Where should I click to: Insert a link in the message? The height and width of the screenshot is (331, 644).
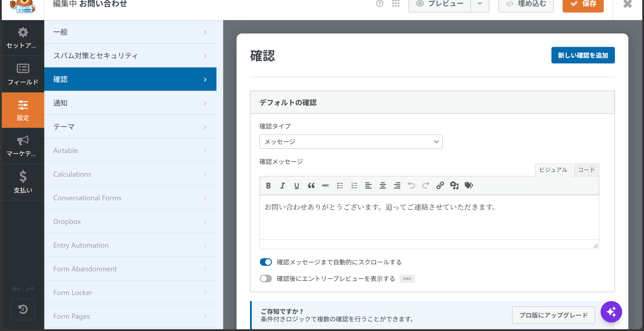pos(440,185)
